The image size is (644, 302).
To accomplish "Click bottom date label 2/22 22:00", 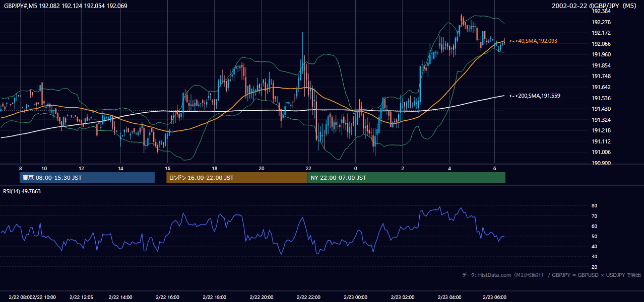I will (x=308, y=297).
